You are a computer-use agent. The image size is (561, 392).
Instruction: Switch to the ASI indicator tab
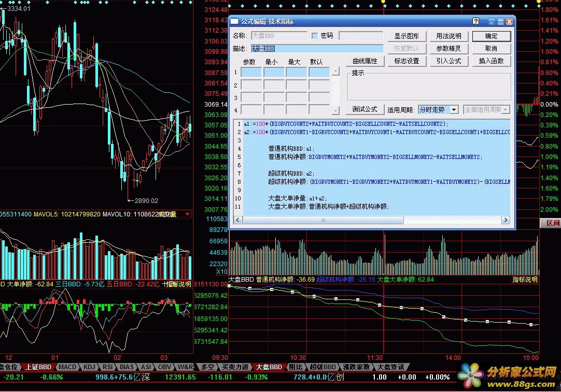146,367
